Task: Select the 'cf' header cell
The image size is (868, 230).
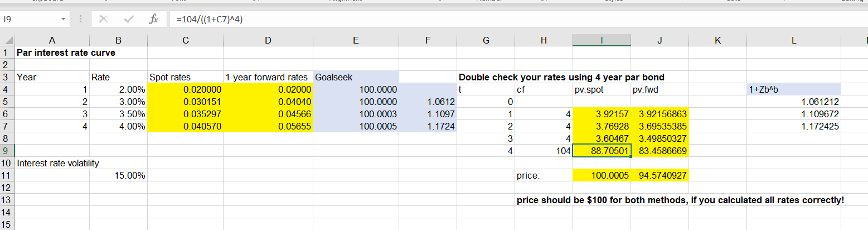Action: click(544, 89)
